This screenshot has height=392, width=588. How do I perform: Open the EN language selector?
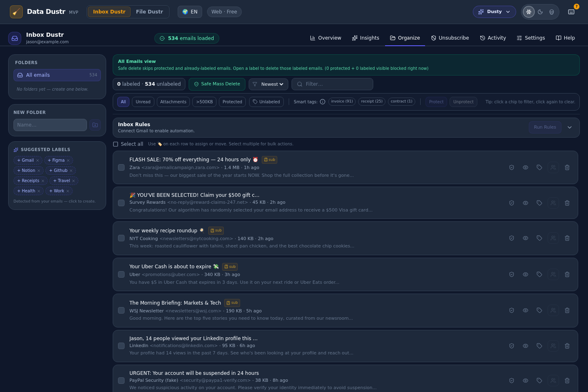(x=190, y=12)
